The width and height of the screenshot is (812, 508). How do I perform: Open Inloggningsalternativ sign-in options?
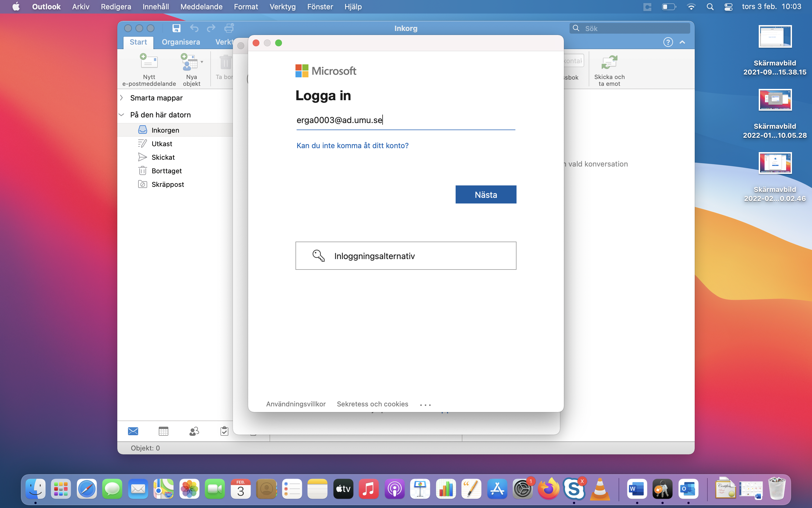pos(406,256)
